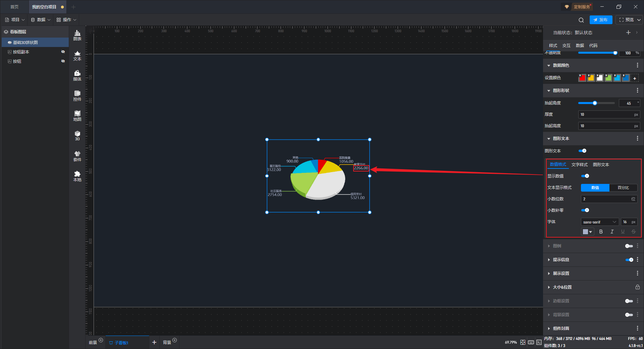Open 数据颜色 section more options
Image resolution: width=644 pixels, height=349 pixels.
point(638,65)
